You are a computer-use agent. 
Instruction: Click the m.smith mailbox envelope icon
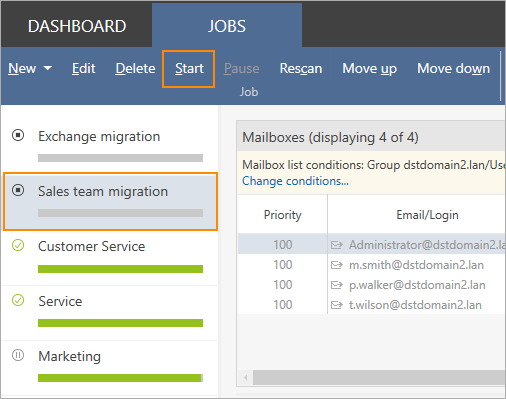coord(337,265)
